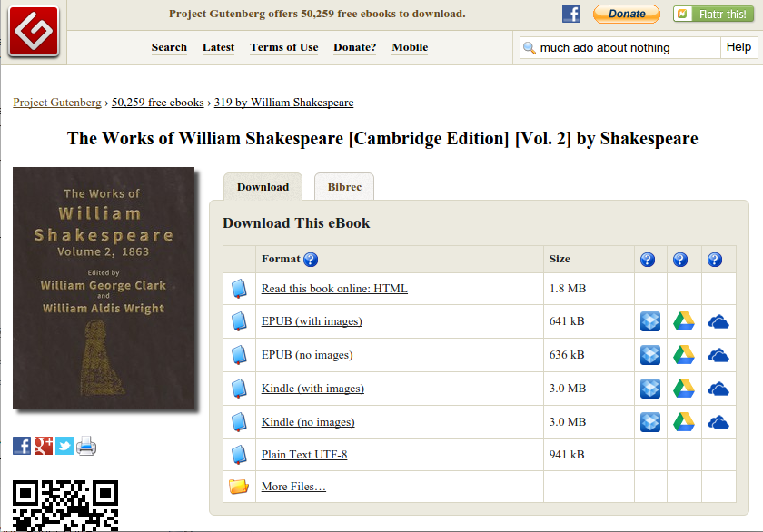Send Kindle (with images) to Dropbox
Viewport: 763px width, 532px height.
tap(650, 389)
